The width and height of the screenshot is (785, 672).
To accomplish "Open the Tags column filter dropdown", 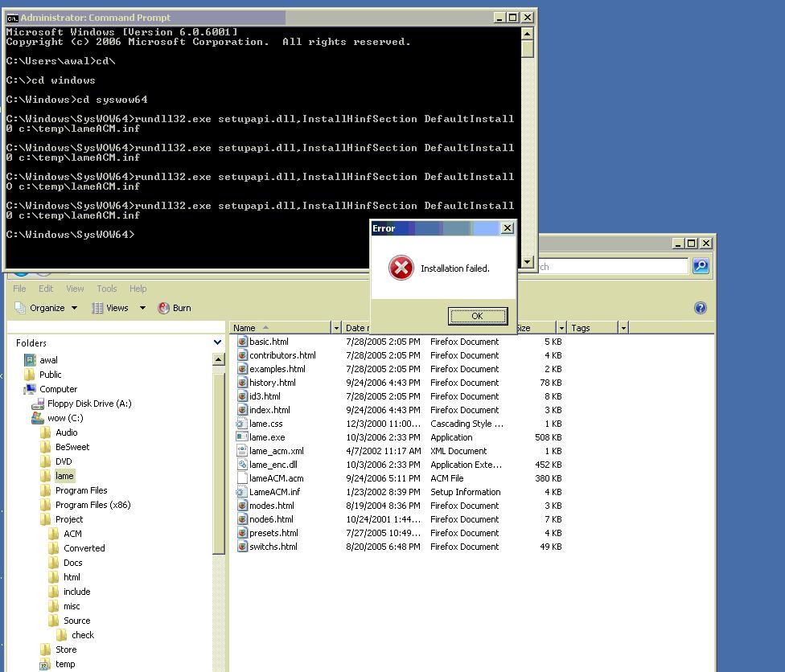I will click(x=624, y=328).
